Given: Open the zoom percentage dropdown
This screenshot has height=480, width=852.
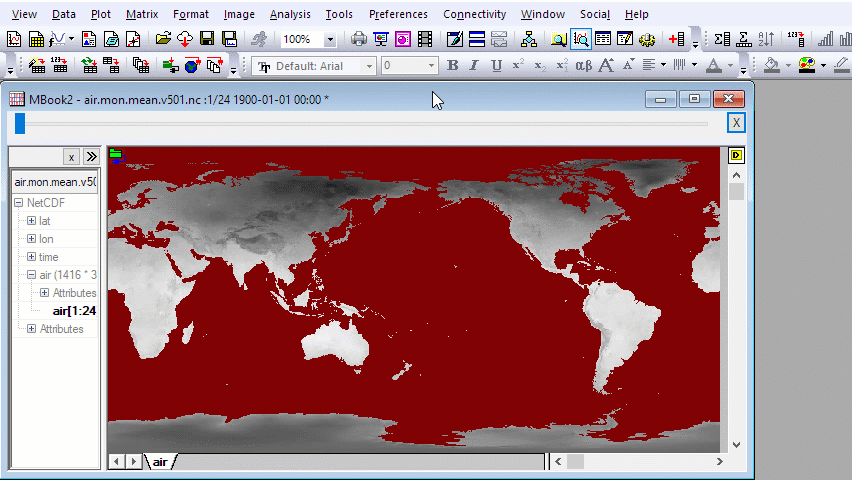Looking at the screenshot, I should (330, 39).
